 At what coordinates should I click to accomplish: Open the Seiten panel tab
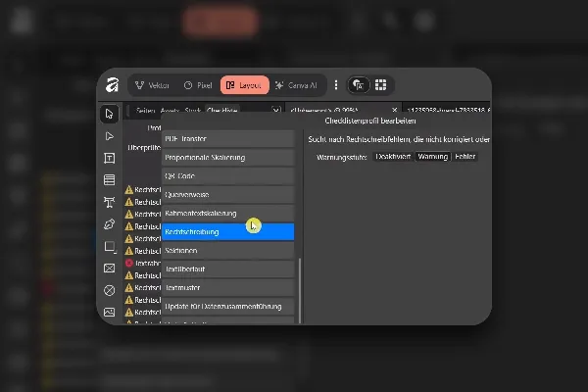tap(145, 111)
